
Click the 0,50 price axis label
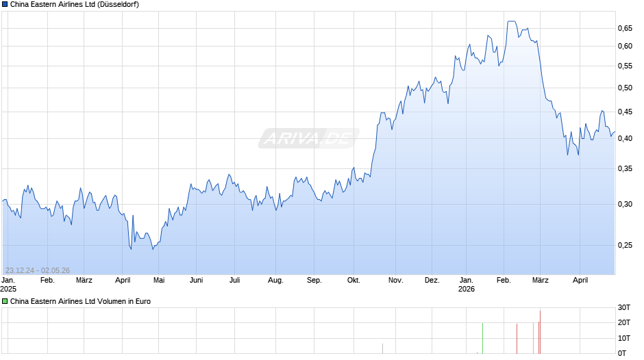point(625,88)
